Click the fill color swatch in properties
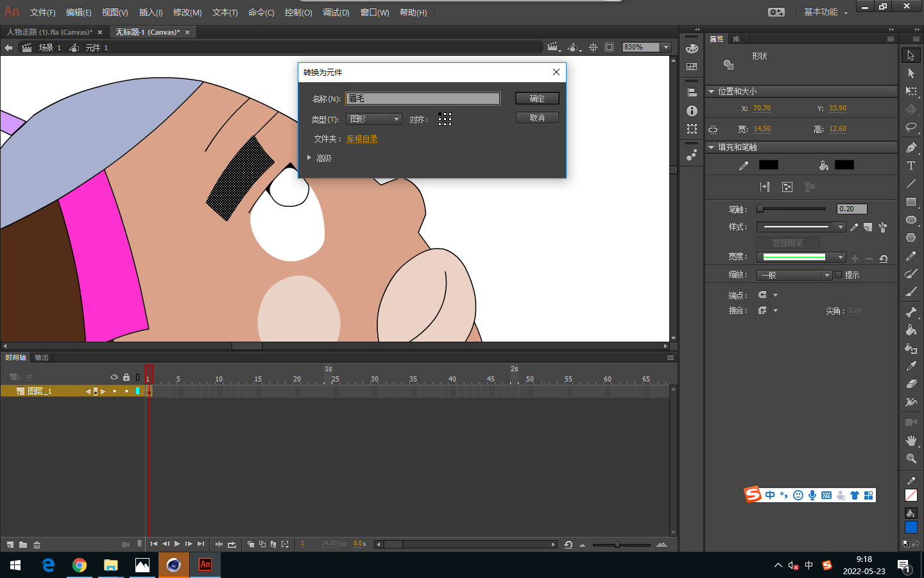 pos(844,165)
